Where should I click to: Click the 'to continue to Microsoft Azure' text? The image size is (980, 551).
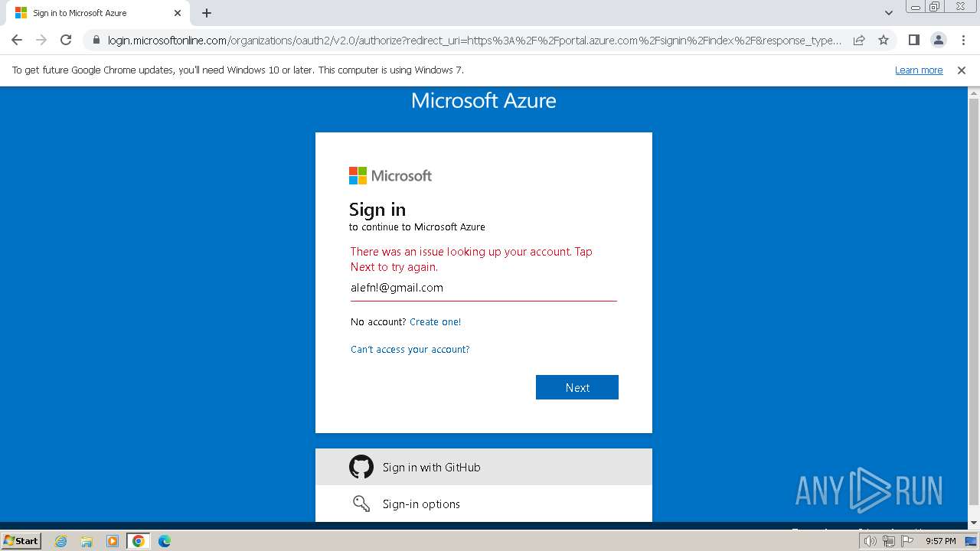pyautogui.click(x=417, y=227)
